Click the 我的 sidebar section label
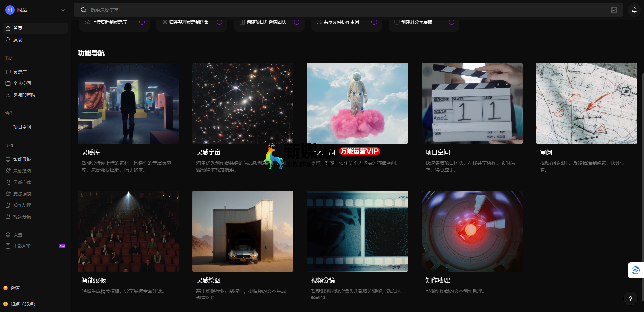The width and height of the screenshot is (644, 312). coord(9,58)
